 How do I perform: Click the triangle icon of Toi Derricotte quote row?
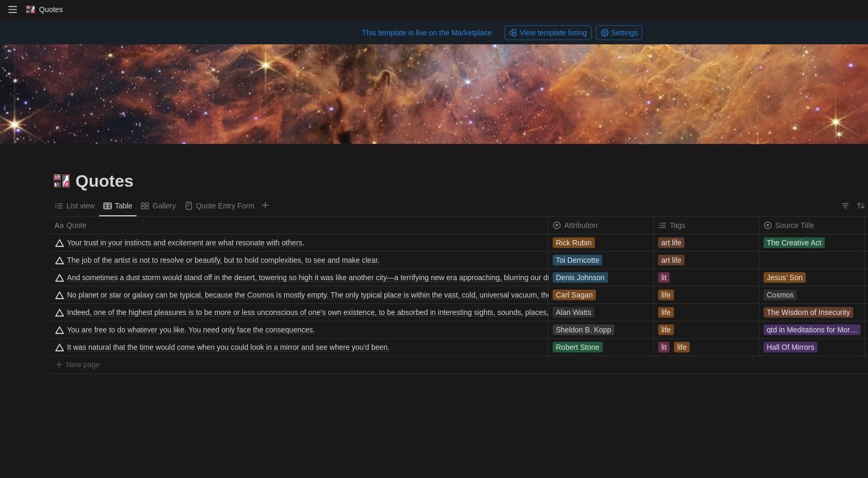pyautogui.click(x=60, y=261)
